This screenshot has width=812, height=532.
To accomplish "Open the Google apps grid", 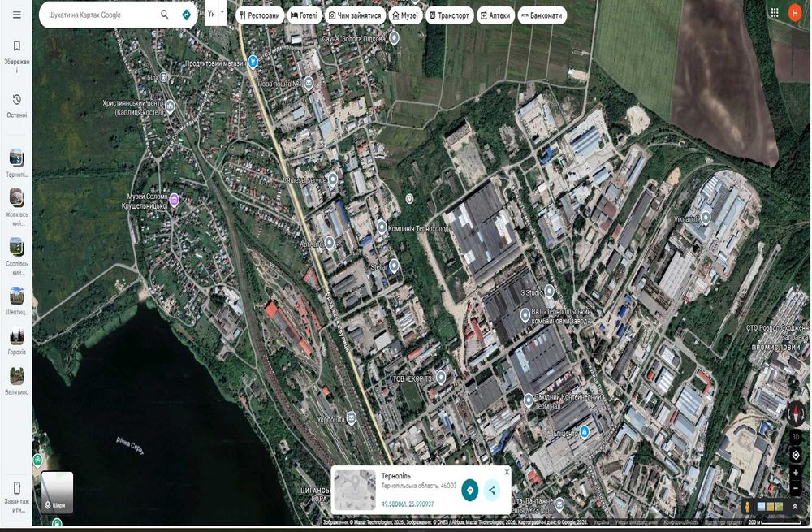I will point(775,13).
